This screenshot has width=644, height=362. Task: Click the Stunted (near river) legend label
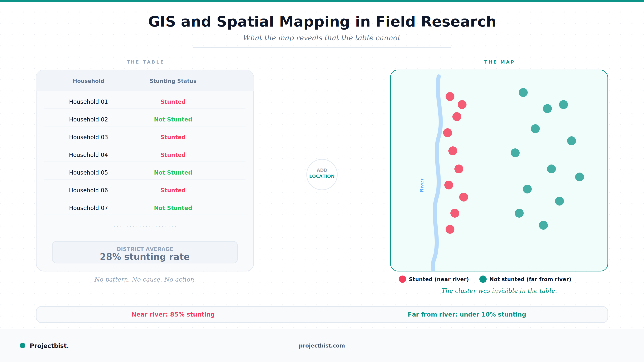coord(439,279)
